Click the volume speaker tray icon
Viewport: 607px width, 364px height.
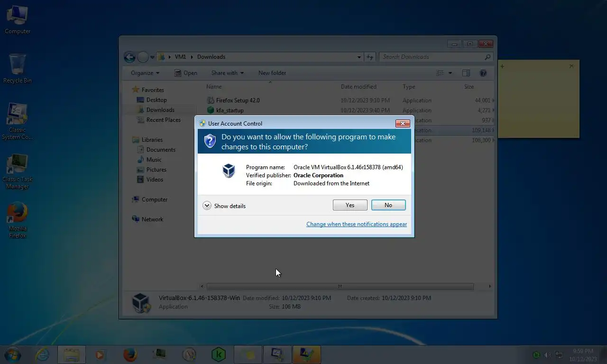547,355
